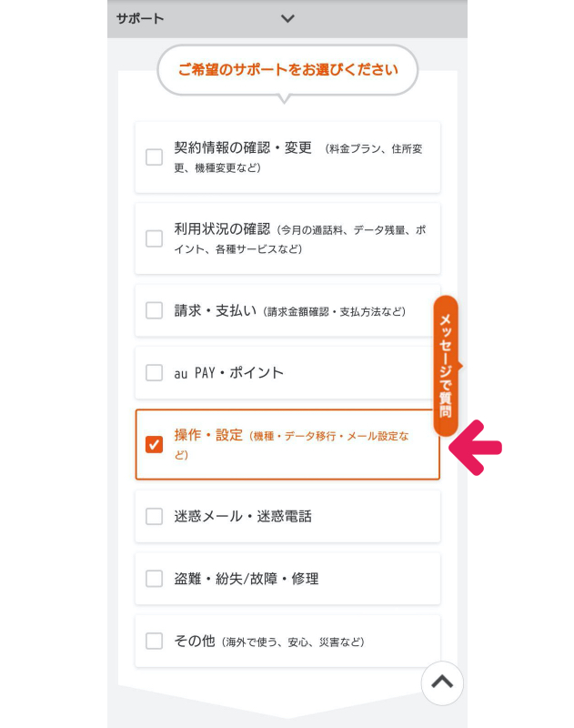Open the サポート menu label
The width and height of the screenshot is (574, 728).
coord(140,18)
